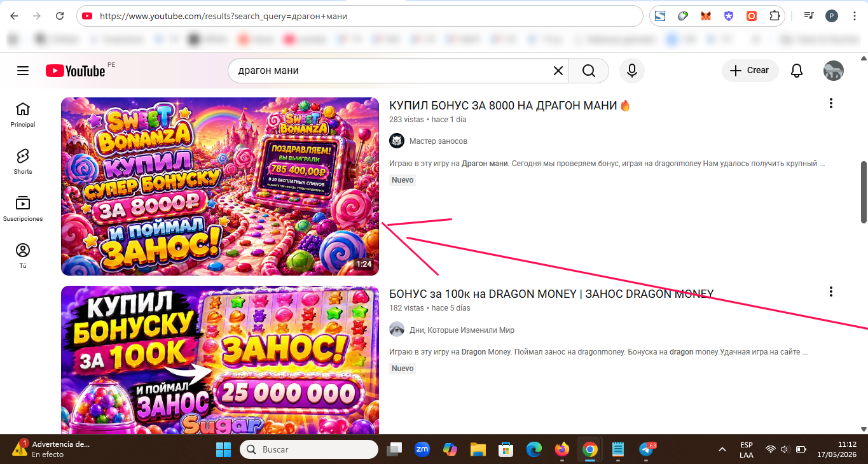Click the Мастер заносов channel avatar

pyautogui.click(x=397, y=141)
